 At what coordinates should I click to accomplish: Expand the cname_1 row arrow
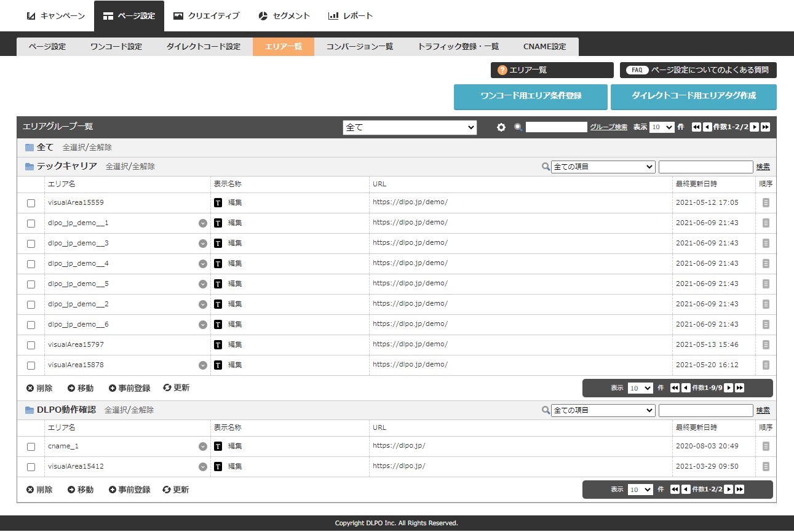pyautogui.click(x=203, y=447)
